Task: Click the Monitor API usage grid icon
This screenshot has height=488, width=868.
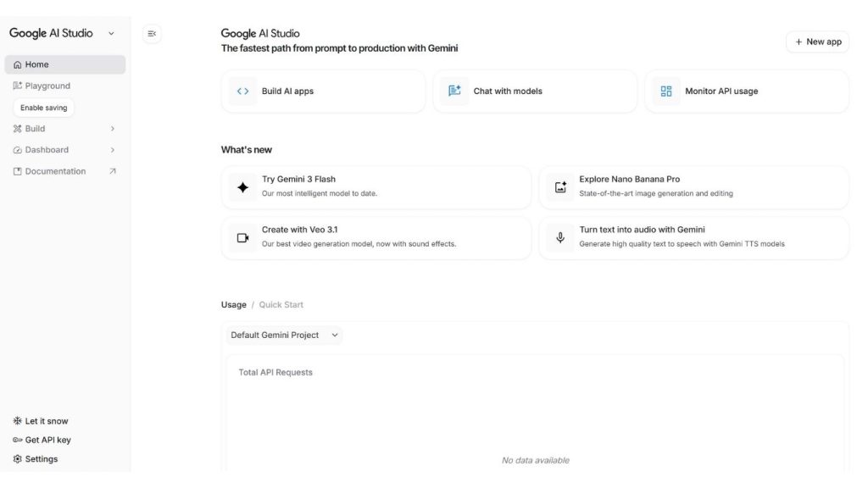Action: click(x=666, y=91)
